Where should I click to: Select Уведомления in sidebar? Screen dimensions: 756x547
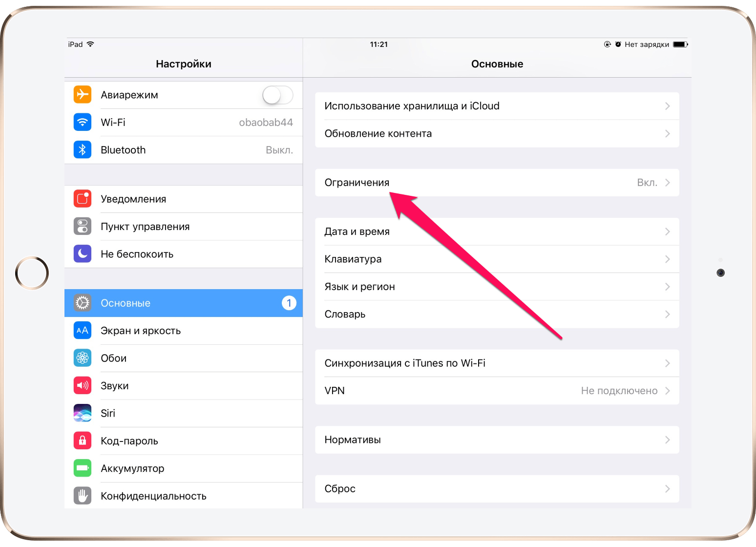tap(184, 199)
